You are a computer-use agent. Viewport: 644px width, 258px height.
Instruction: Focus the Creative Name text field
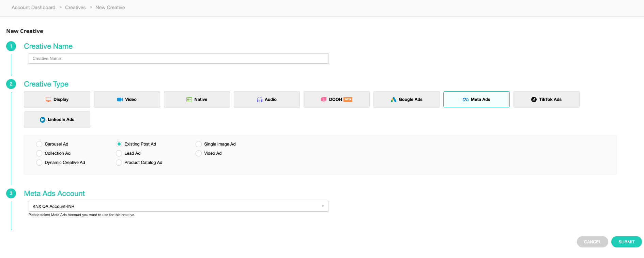178,59
